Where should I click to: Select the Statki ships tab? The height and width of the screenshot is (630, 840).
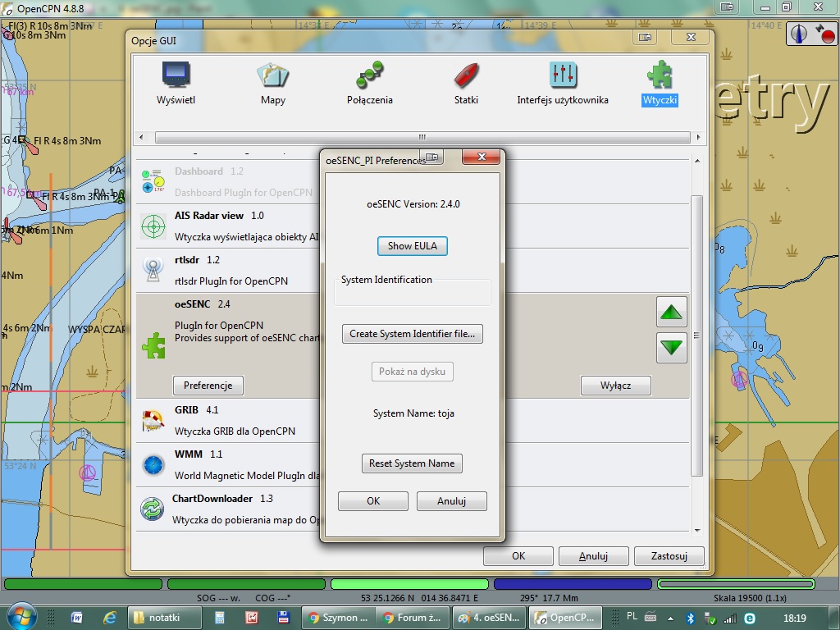(x=466, y=83)
